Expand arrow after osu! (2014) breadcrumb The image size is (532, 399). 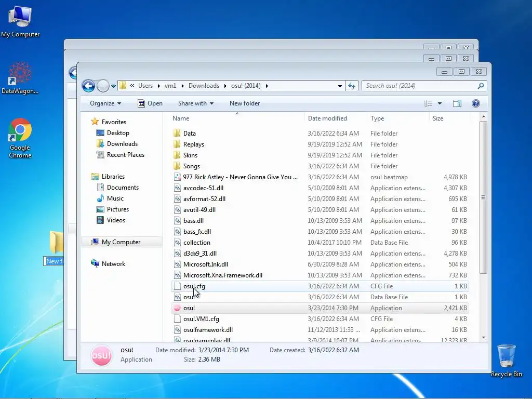267,86
